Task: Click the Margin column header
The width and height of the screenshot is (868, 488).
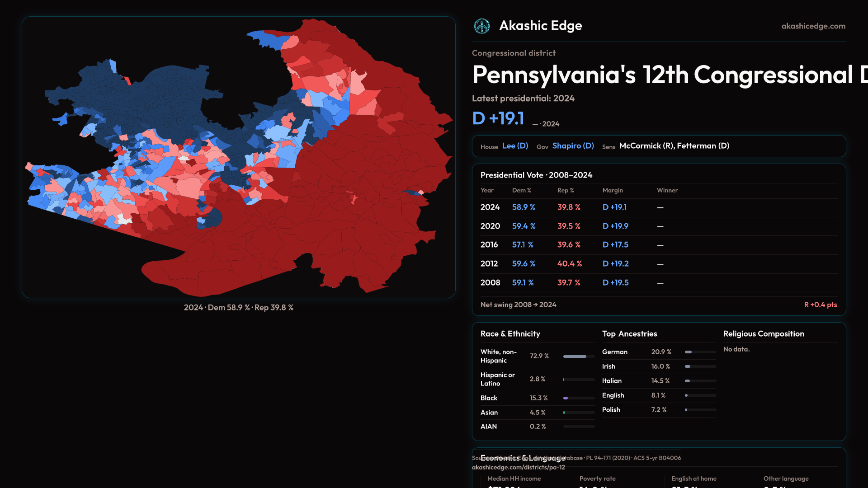Action: 612,191
